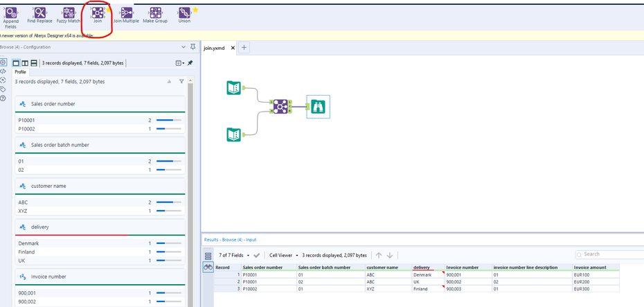Screen dimensions: 644x307
Task: Select the Append Fields tool
Action: tap(11, 18)
